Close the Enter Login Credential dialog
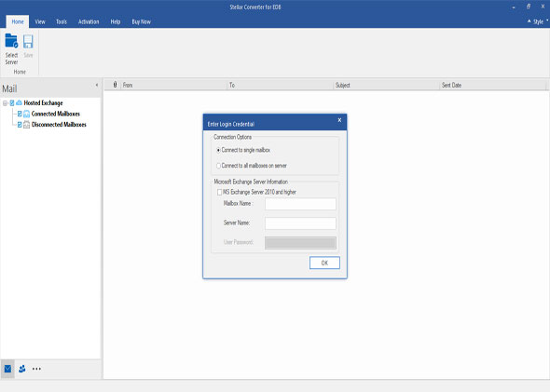 point(339,120)
